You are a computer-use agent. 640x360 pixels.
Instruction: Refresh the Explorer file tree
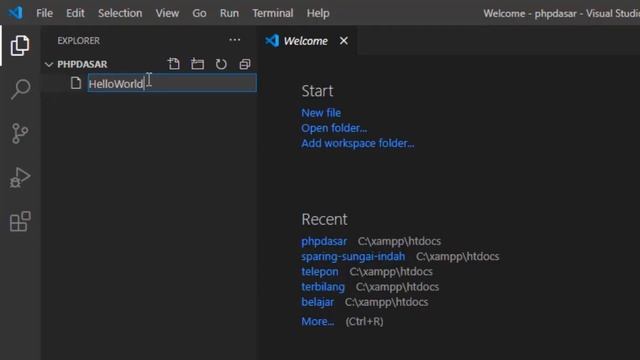pyautogui.click(x=221, y=64)
